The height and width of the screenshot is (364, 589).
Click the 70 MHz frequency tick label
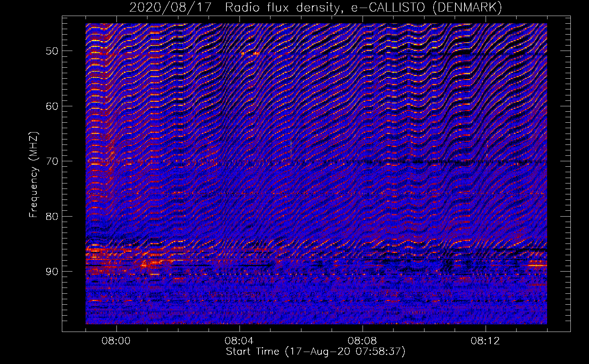[52, 161]
